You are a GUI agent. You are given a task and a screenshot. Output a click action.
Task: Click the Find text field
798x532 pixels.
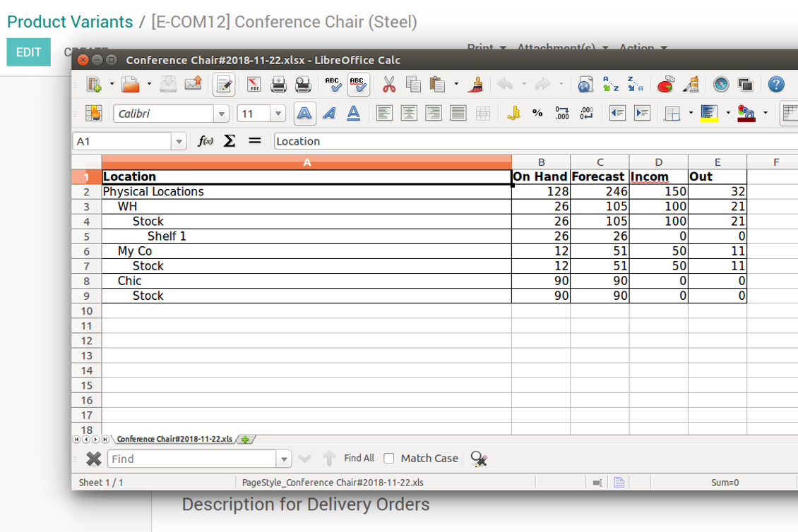[x=192, y=459]
